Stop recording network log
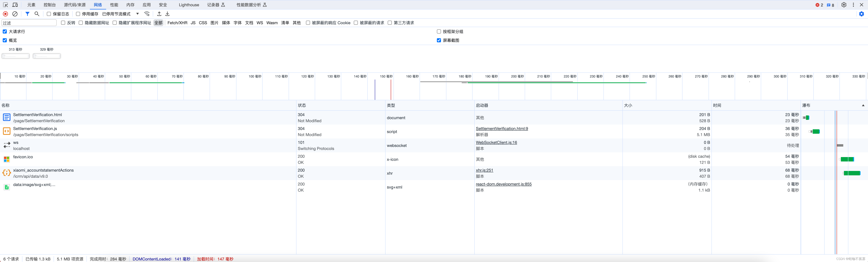This screenshot has width=868, height=262. pyautogui.click(x=5, y=14)
